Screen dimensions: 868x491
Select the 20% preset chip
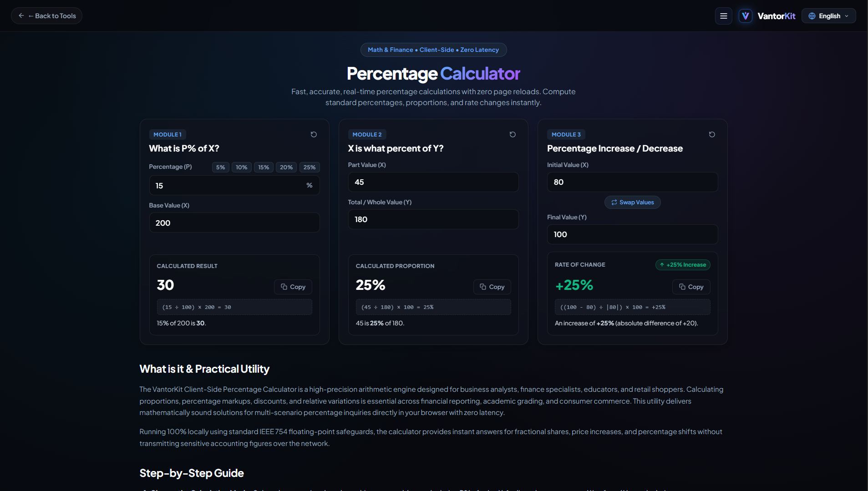286,167
